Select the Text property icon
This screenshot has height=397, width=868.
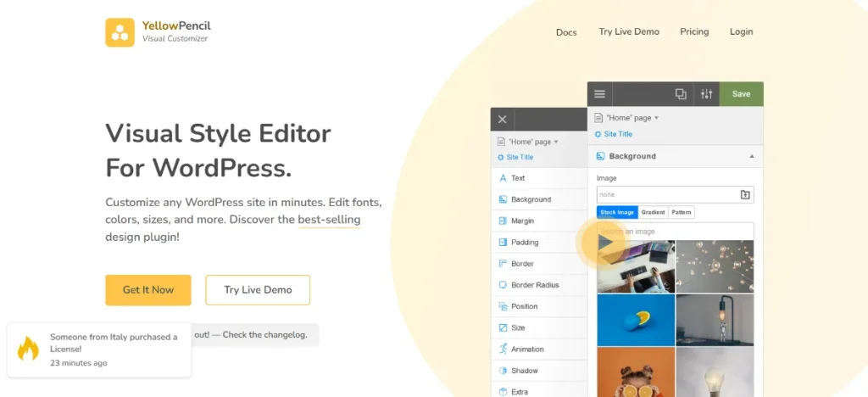pyautogui.click(x=503, y=178)
